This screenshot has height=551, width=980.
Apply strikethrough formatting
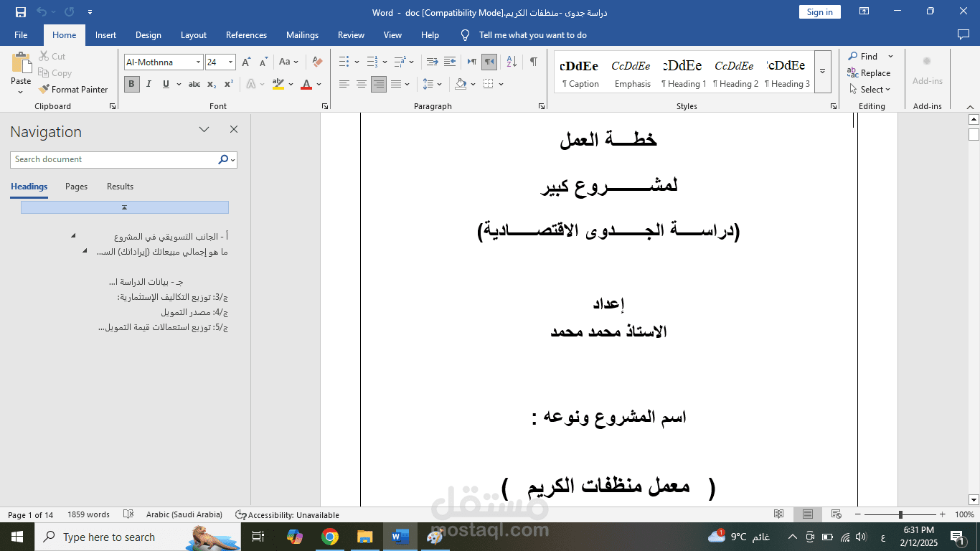coord(194,84)
